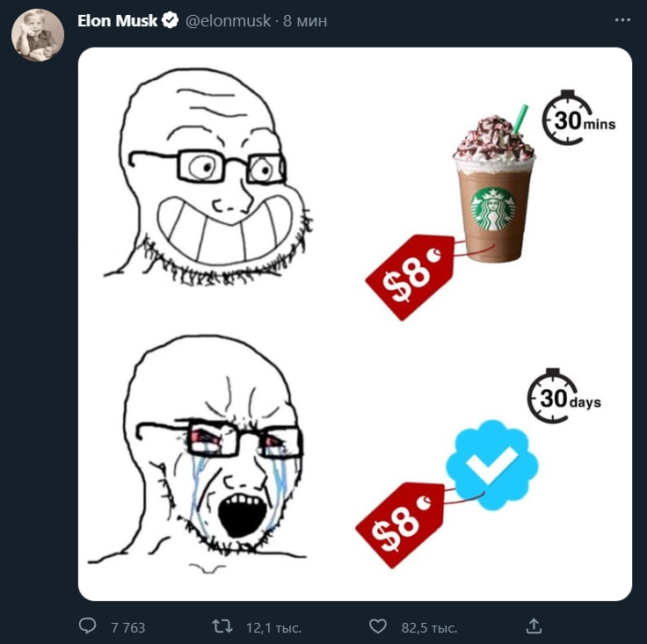647x644 pixels.
Task: Open the profile avatar photo
Action: [x=38, y=35]
